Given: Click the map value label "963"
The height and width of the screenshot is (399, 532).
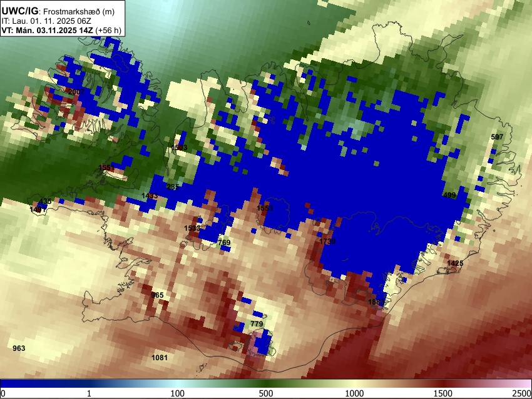Looking at the screenshot, I should pyautogui.click(x=19, y=348).
